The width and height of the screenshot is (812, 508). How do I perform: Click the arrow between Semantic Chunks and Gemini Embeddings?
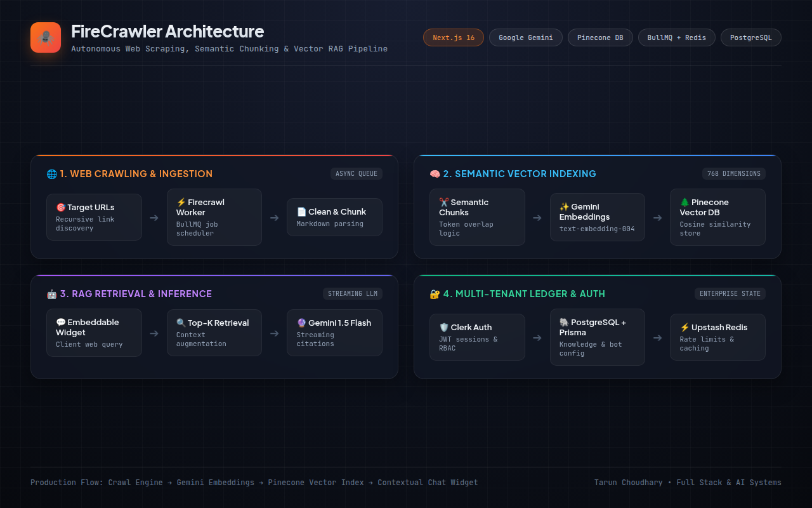(537, 217)
